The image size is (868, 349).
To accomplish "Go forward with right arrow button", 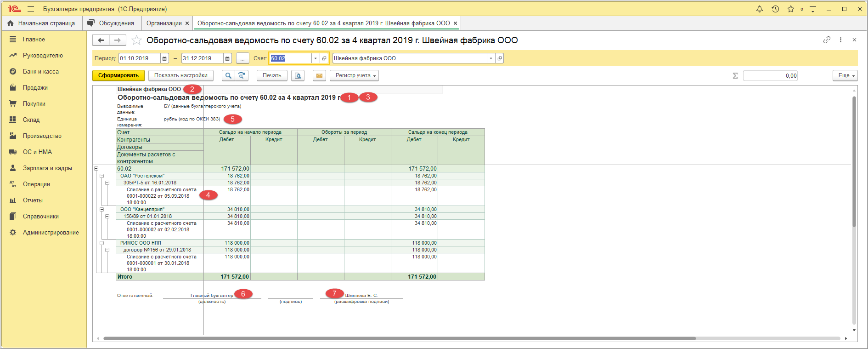I will [x=118, y=40].
